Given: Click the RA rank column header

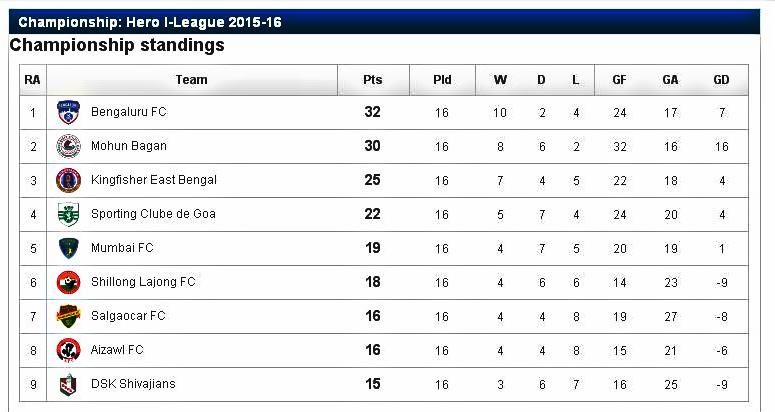Looking at the screenshot, I should click(33, 80).
